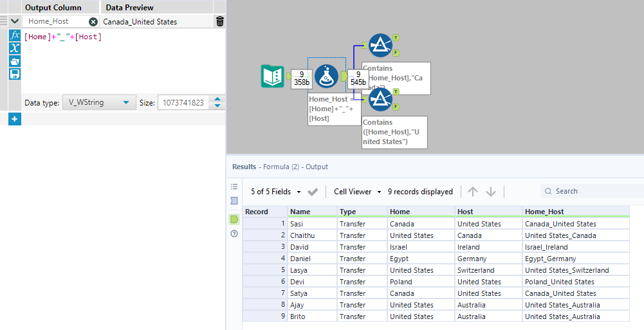The height and width of the screenshot is (330, 644).
Task: Select the Formula tool flask icon
Action: tap(326, 77)
